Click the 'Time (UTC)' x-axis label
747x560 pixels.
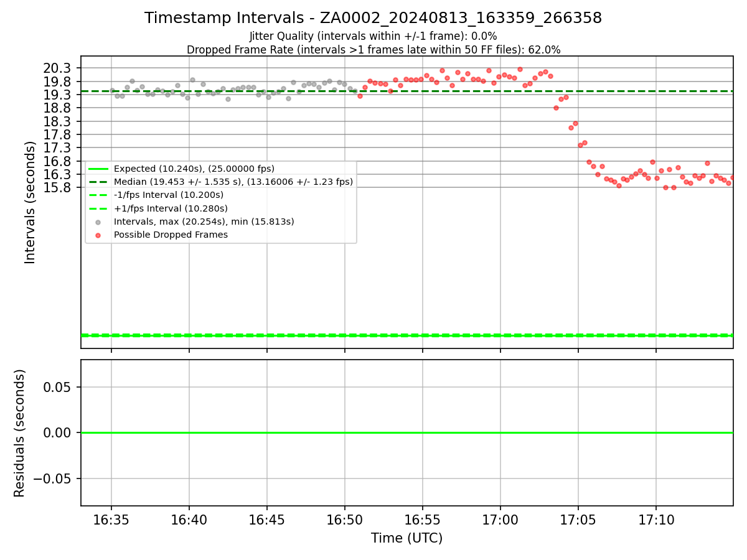pos(406,538)
